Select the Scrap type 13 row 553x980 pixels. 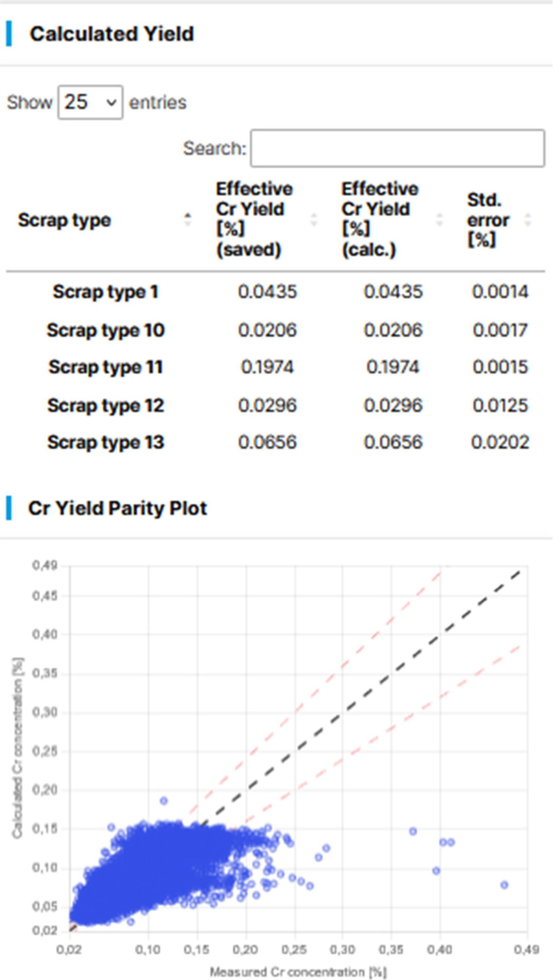105,442
